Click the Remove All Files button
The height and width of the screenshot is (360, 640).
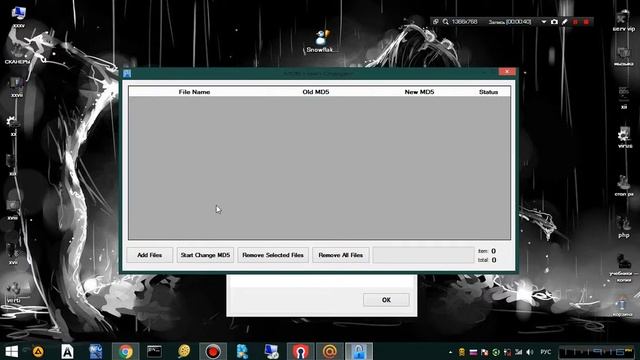tap(341, 255)
